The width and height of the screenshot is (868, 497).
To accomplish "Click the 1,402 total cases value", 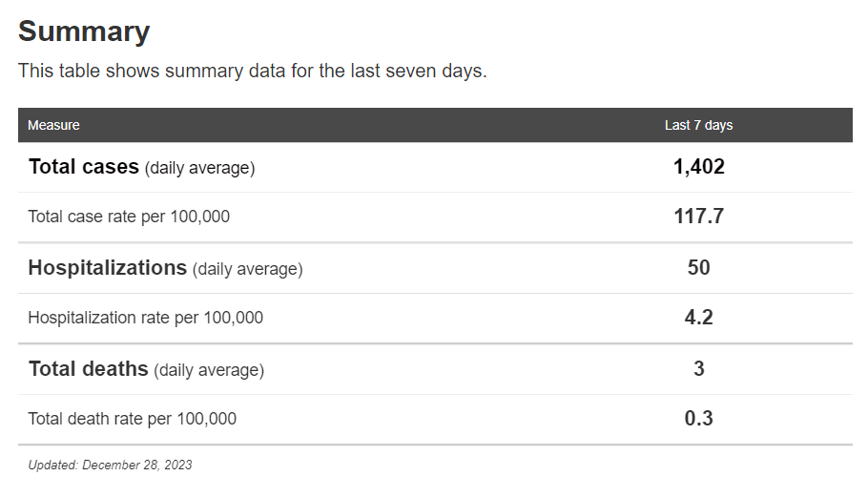I will pos(698,167).
